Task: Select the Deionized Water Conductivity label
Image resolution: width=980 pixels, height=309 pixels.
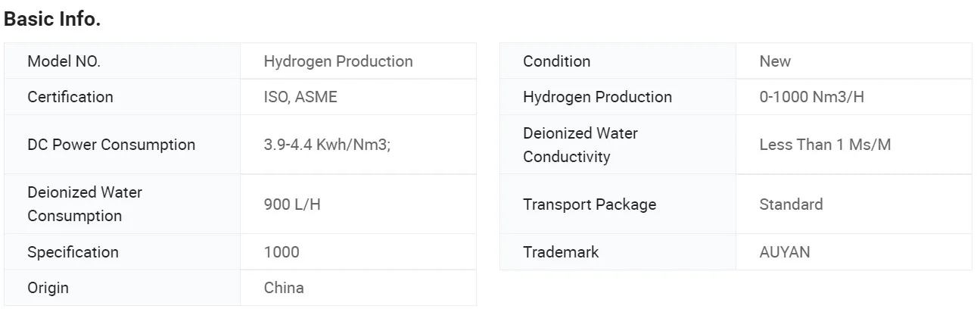Action: pos(580,145)
